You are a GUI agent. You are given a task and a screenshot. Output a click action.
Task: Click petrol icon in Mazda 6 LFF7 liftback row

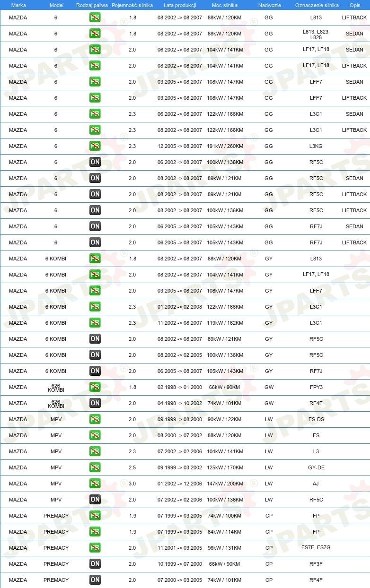(x=95, y=98)
